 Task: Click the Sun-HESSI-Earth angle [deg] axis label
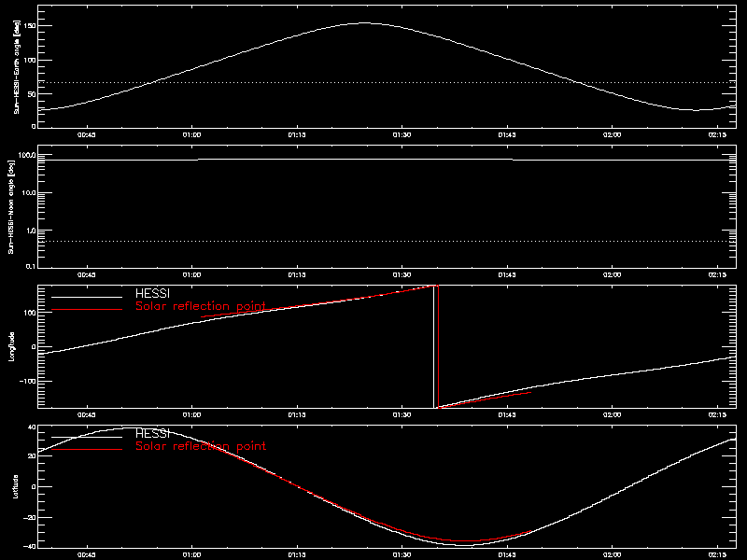pyautogui.click(x=16, y=67)
